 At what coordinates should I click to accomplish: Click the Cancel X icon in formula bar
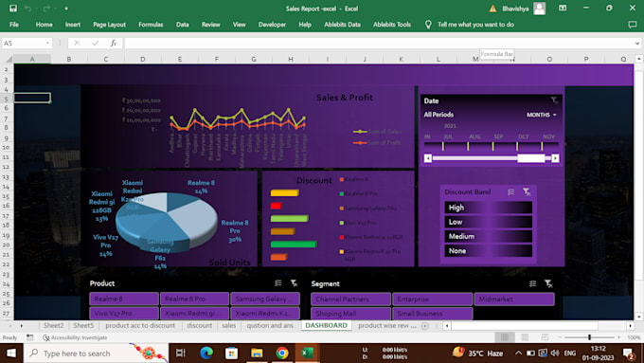(x=77, y=44)
